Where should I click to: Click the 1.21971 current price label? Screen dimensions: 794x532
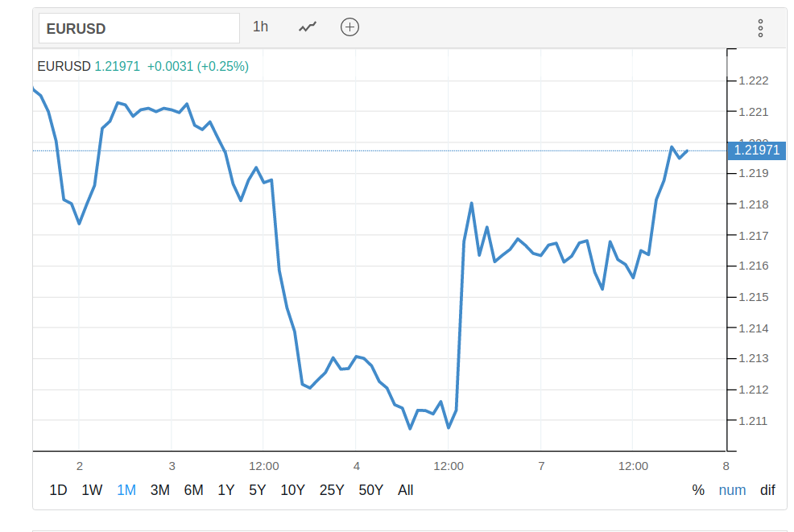pos(756,151)
